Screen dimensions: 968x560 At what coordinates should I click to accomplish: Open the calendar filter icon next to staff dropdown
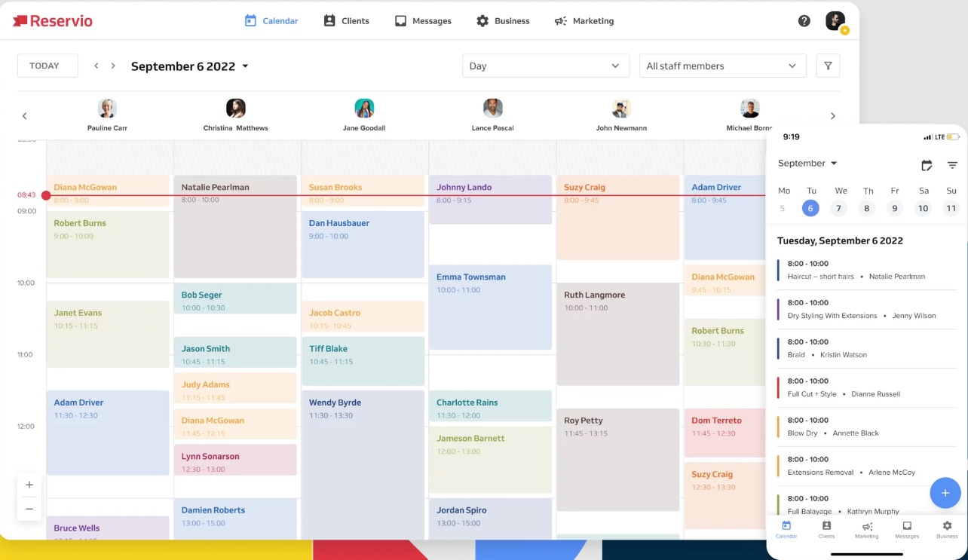coord(828,66)
